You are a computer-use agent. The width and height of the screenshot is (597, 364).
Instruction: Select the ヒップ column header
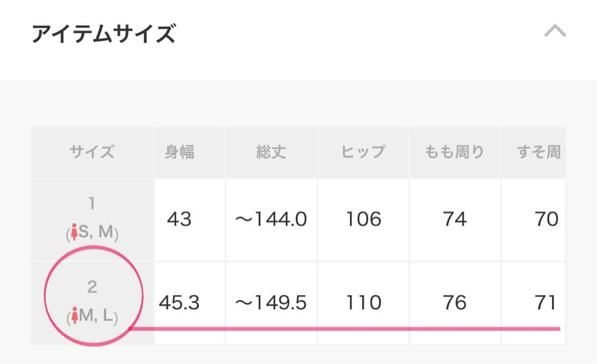363,152
